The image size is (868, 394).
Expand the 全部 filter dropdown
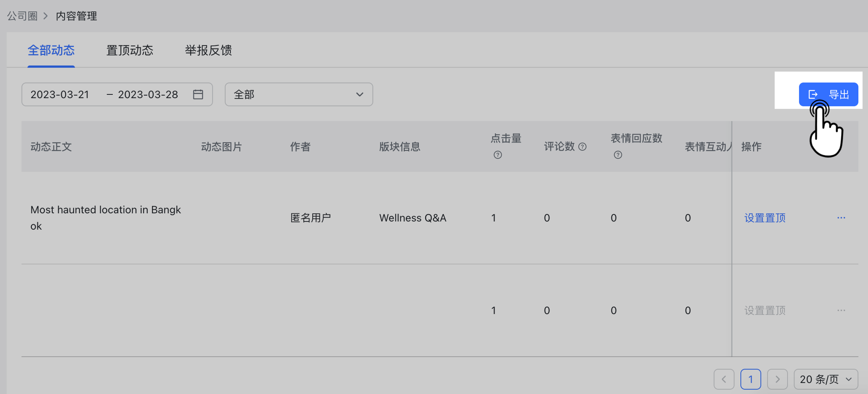(x=299, y=94)
